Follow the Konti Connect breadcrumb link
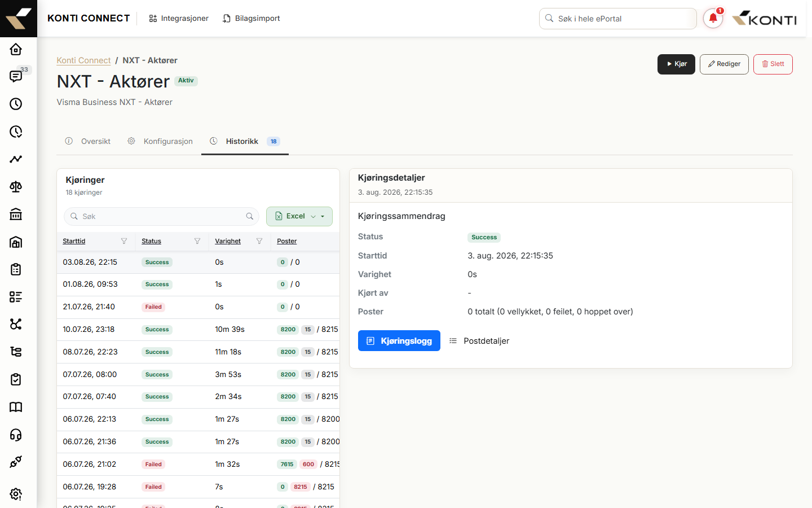This screenshot has width=812, height=508. (x=83, y=60)
